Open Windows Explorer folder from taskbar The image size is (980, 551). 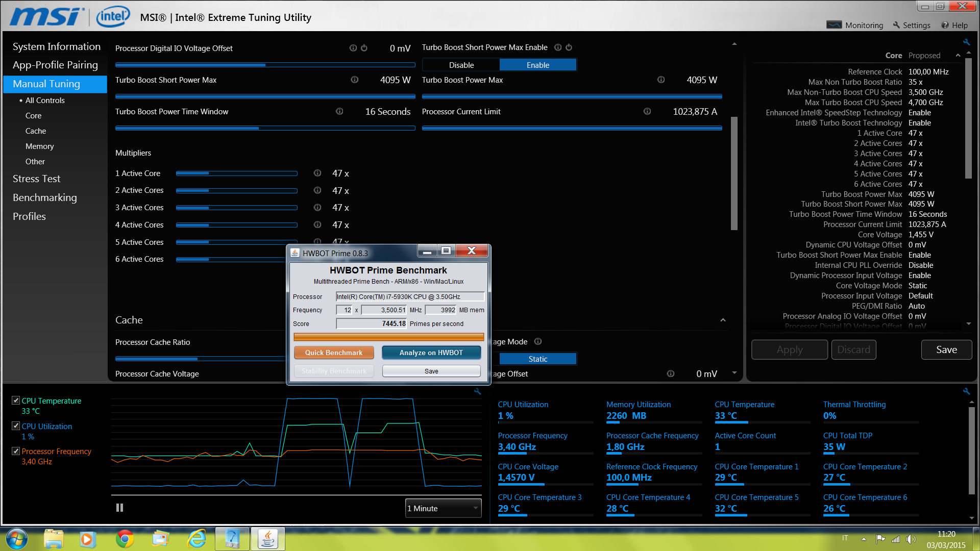coord(54,539)
